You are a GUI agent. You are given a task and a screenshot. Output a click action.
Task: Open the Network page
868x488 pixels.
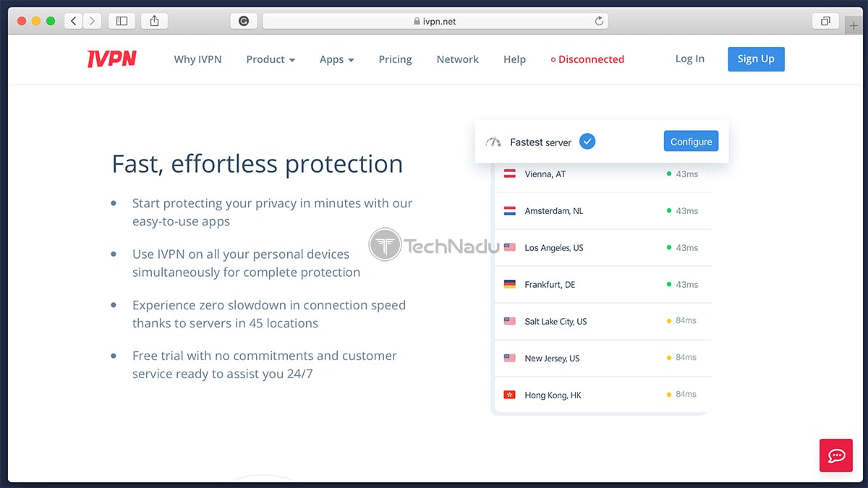458,59
